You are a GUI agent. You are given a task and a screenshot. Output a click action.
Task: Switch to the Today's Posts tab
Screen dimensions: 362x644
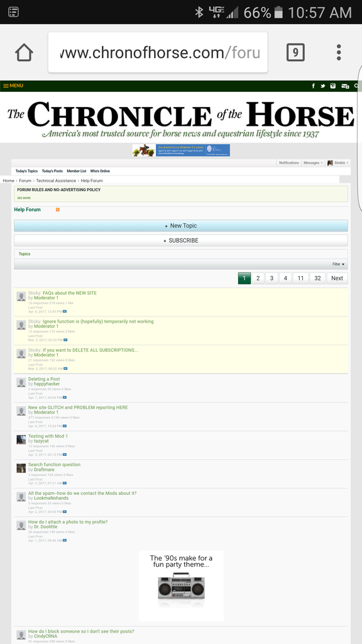click(x=52, y=171)
